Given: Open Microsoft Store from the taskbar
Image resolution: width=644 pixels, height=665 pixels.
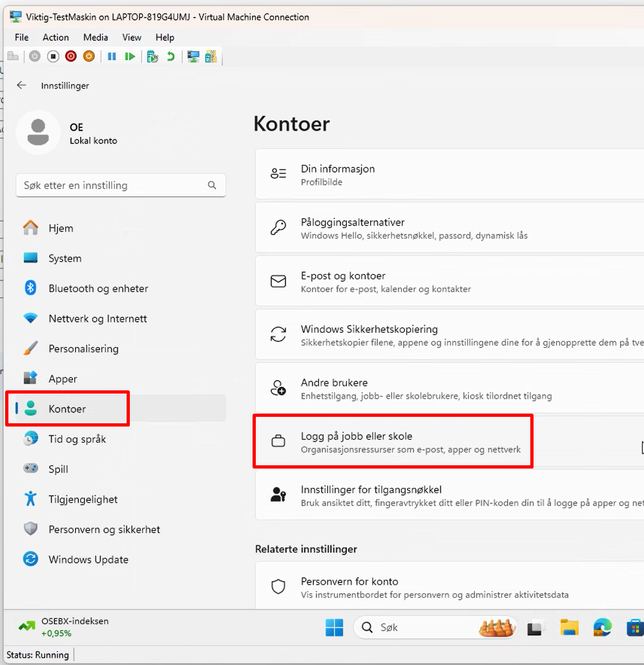Looking at the screenshot, I should (635, 628).
